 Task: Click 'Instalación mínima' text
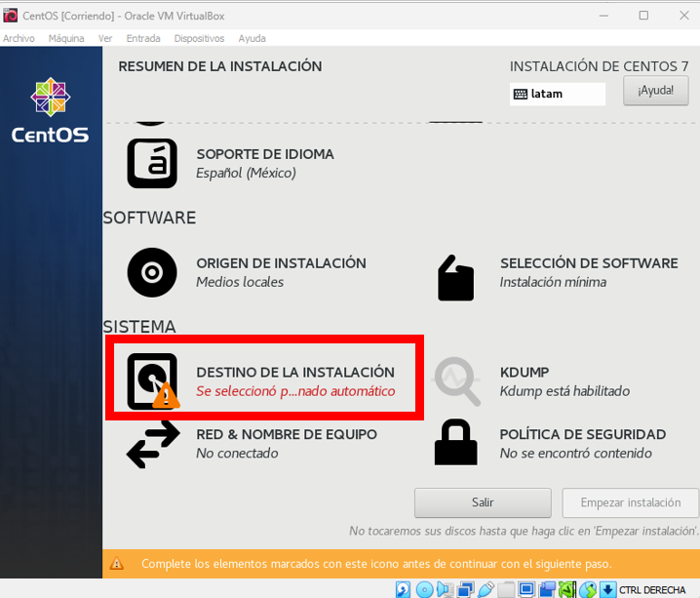553,282
